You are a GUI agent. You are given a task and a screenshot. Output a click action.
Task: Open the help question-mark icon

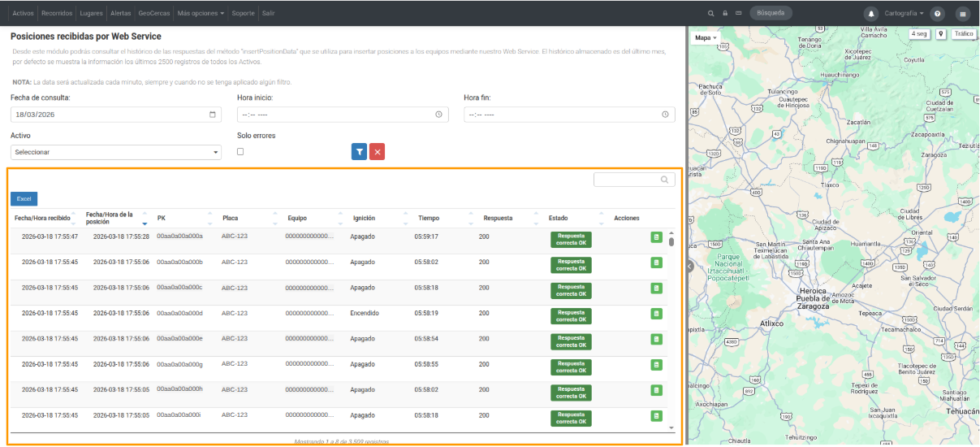[938, 14]
